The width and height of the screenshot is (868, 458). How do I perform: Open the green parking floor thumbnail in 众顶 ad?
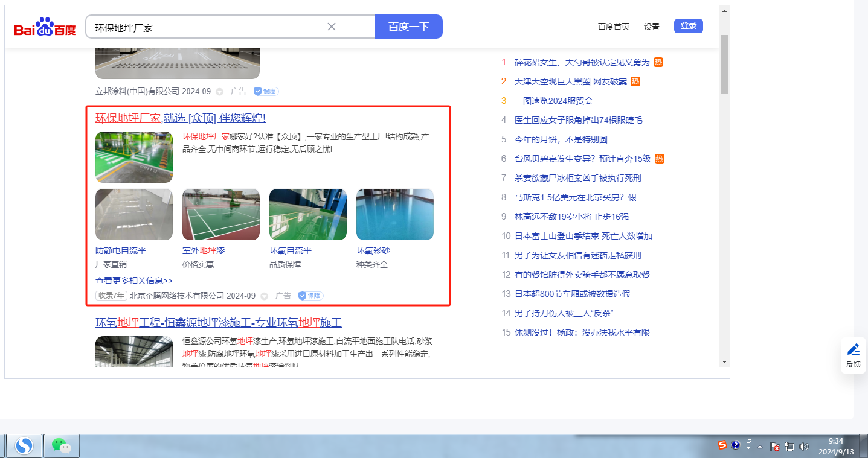[x=134, y=157]
